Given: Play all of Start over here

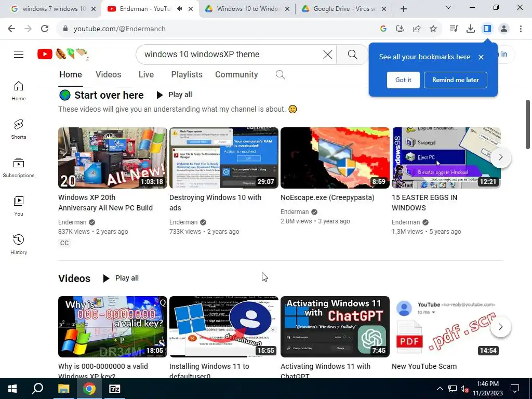Looking at the screenshot, I should point(175,95).
